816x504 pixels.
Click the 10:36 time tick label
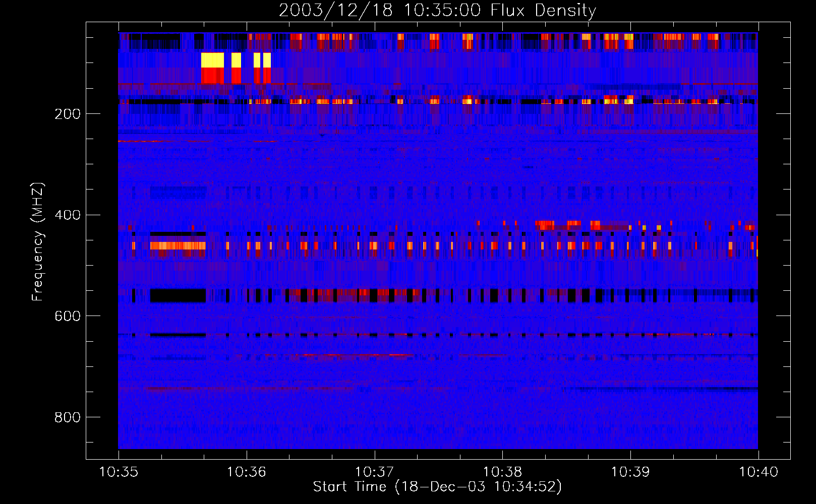click(246, 472)
